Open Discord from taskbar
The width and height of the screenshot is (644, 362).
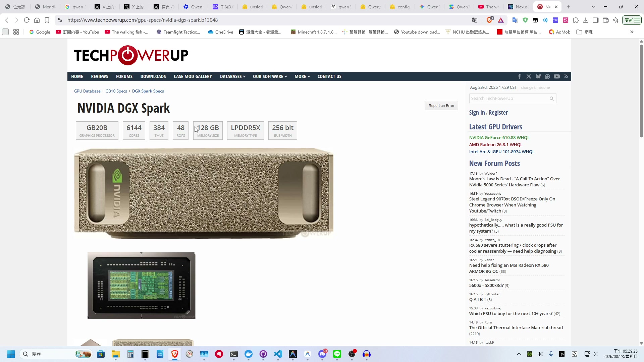pos(322,354)
